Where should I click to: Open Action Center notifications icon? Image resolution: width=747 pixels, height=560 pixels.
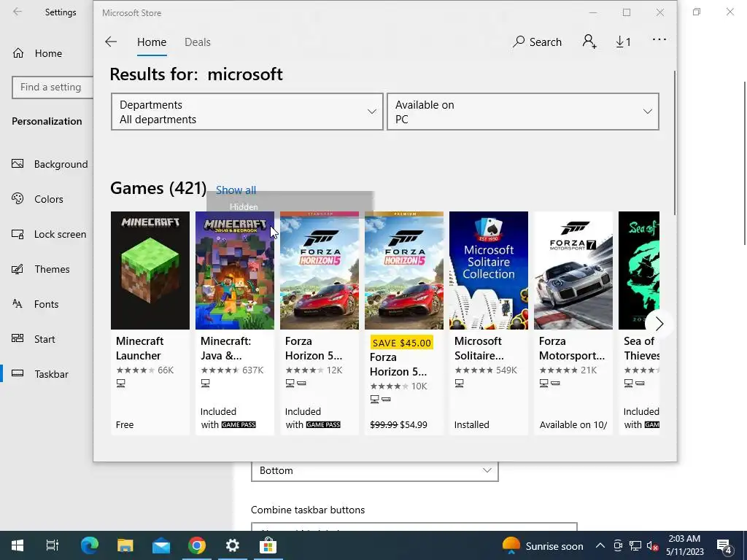(724, 545)
